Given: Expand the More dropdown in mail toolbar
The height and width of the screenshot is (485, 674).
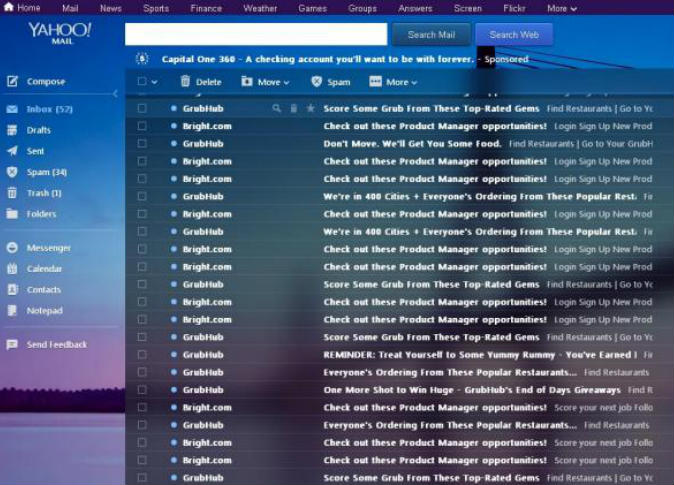Looking at the screenshot, I should pos(414,82).
